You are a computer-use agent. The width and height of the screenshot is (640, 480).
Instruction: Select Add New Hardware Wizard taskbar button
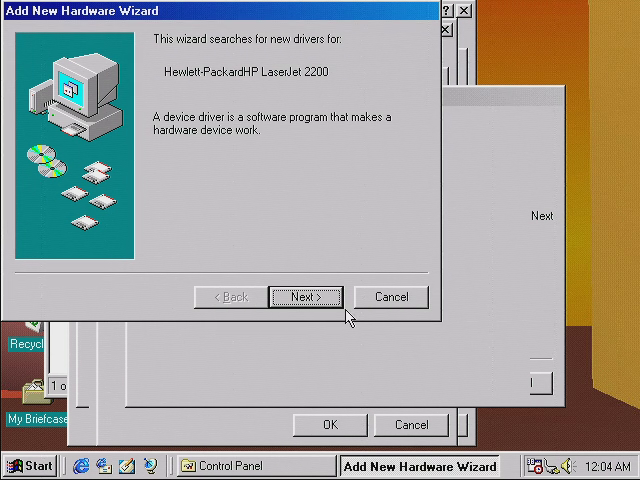click(420, 466)
